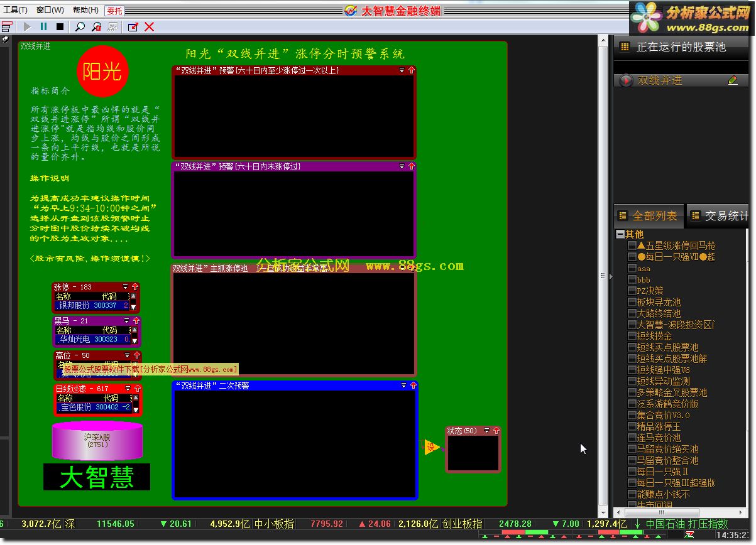Open dropdown on 六十日内未涨停过 预警 panel

pos(402,166)
